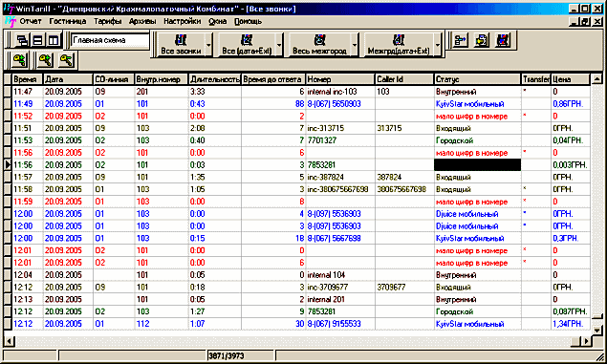Open dropdown arrow next to Весь межгород
This screenshot has width=607, height=364.
[x=355, y=45]
